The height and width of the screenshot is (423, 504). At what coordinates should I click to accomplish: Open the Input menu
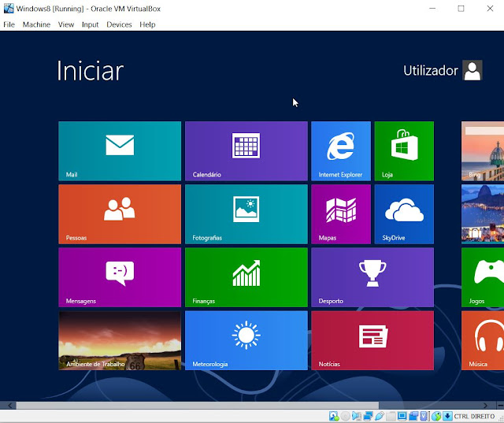click(x=90, y=24)
